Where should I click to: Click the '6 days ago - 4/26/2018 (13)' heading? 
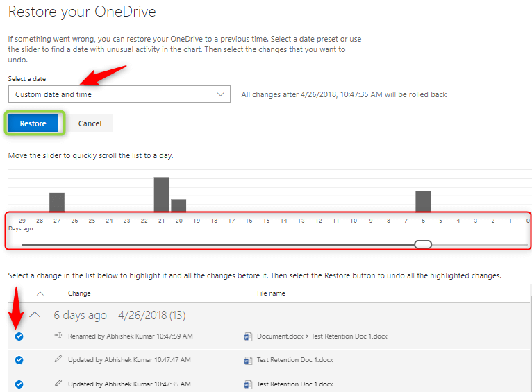tap(119, 315)
